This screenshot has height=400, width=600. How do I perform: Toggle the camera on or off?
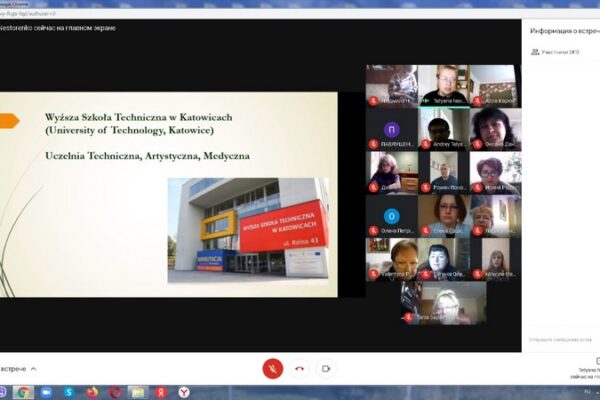pyautogui.click(x=326, y=369)
